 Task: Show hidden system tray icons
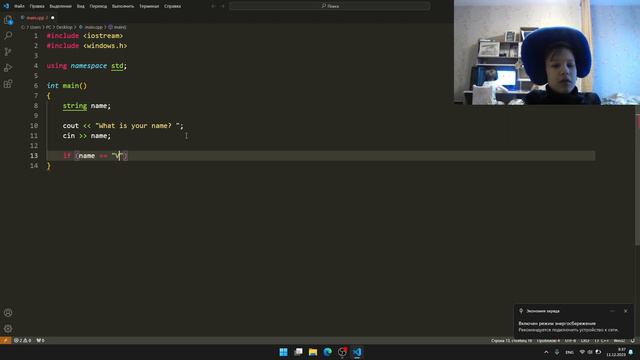[546, 352]
